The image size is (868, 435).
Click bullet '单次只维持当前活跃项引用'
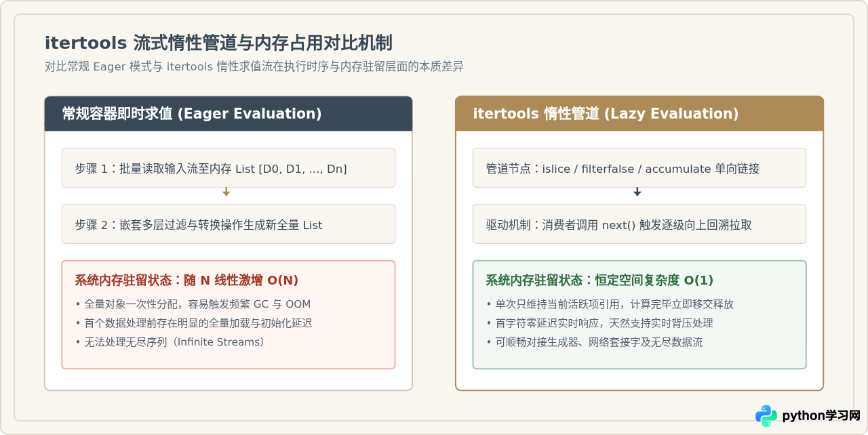610,304
